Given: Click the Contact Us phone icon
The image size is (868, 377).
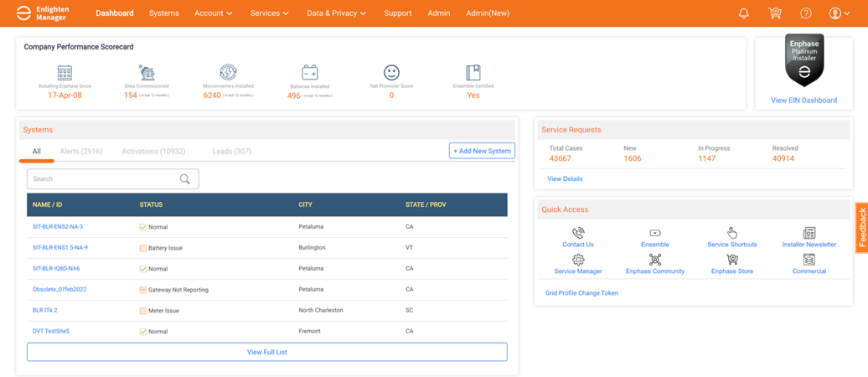Looking at the screenshot, I should tap(578, 233).
